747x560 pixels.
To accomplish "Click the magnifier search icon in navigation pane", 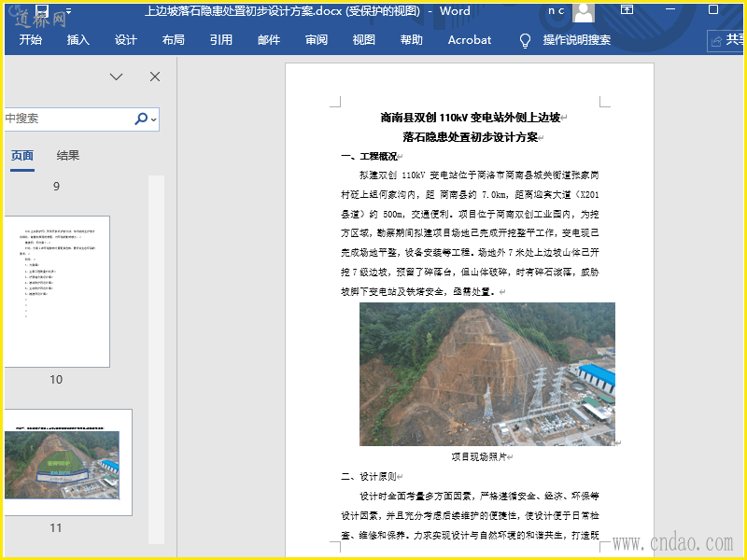I will [141, 119].
